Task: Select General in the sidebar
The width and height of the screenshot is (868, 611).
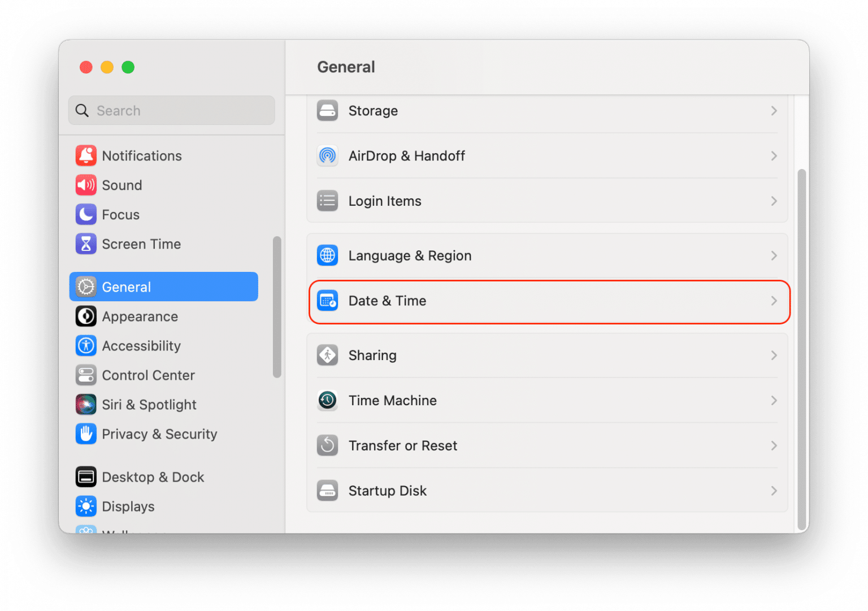Action: [x=126, y=287]
